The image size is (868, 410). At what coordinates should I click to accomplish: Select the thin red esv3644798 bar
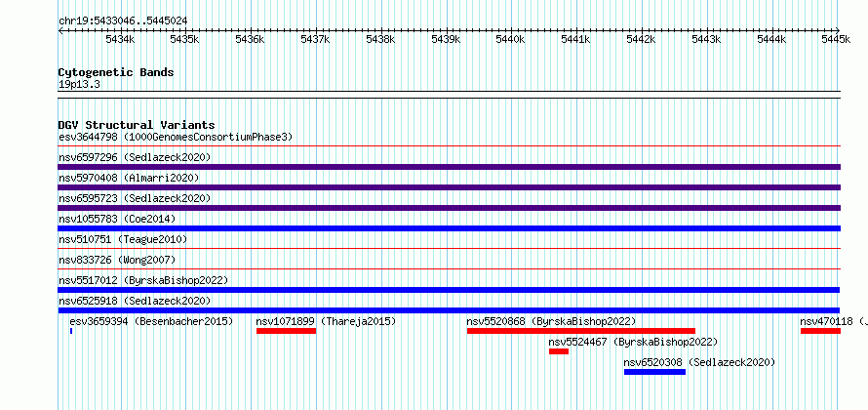[449, 146]
